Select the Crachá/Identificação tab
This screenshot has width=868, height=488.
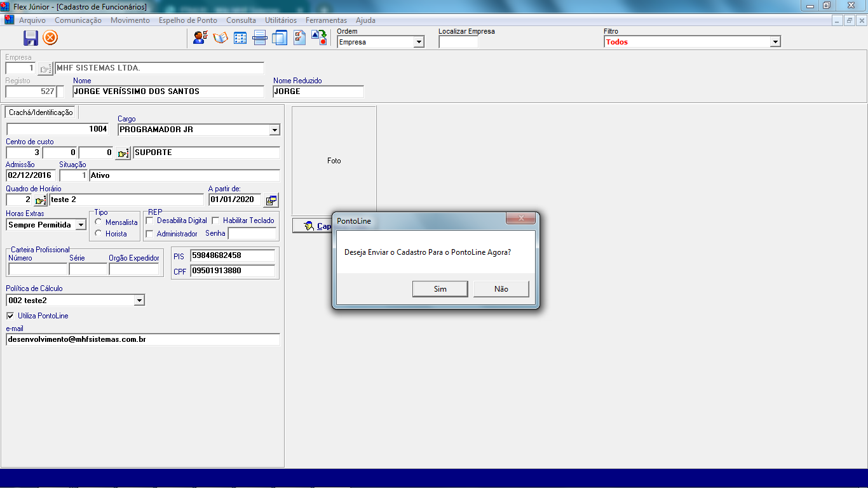41,112
